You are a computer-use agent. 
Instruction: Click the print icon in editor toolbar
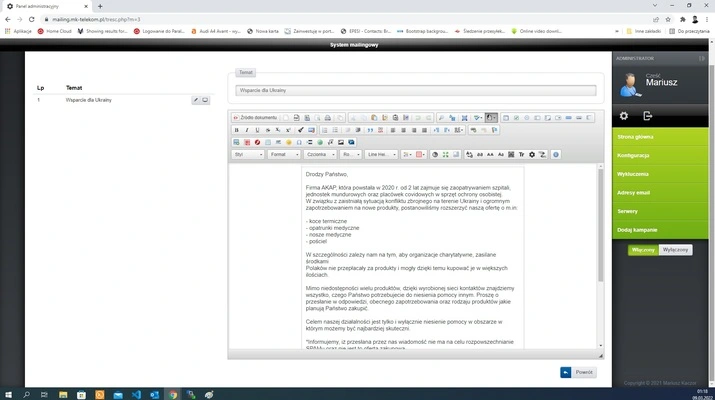tap(327, 118)
